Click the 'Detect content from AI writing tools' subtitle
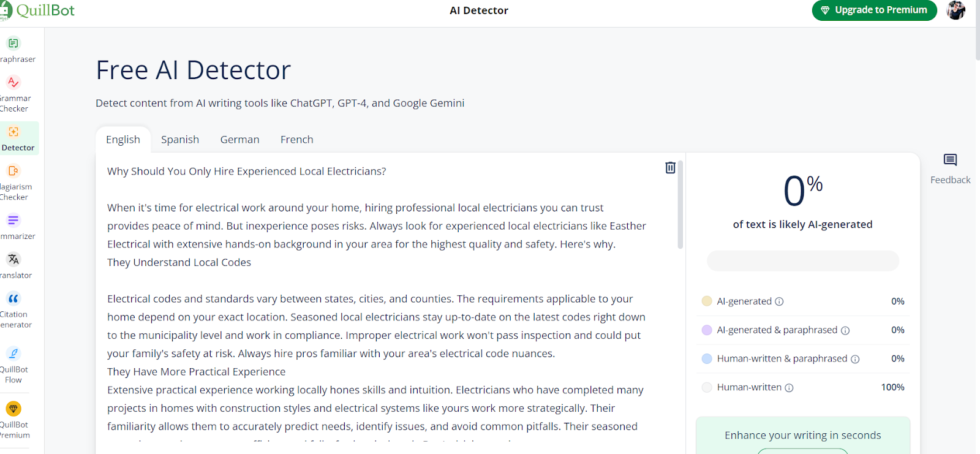The image size is (980, 454). click(x=280, y=103)
